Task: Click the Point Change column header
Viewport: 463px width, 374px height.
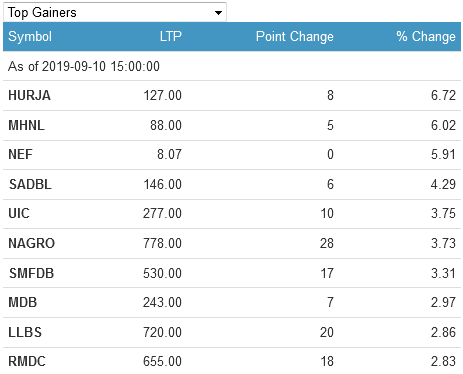Action: coord(295,36)
